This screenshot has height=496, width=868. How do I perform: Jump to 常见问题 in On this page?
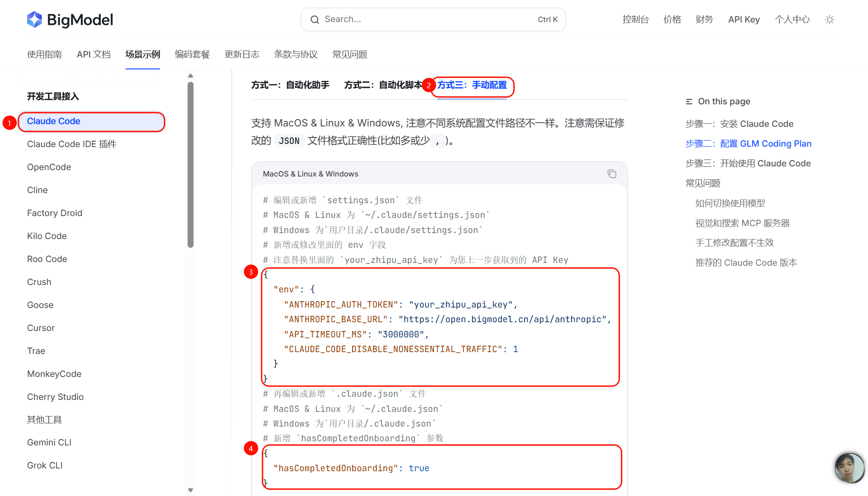coord(703,183)
